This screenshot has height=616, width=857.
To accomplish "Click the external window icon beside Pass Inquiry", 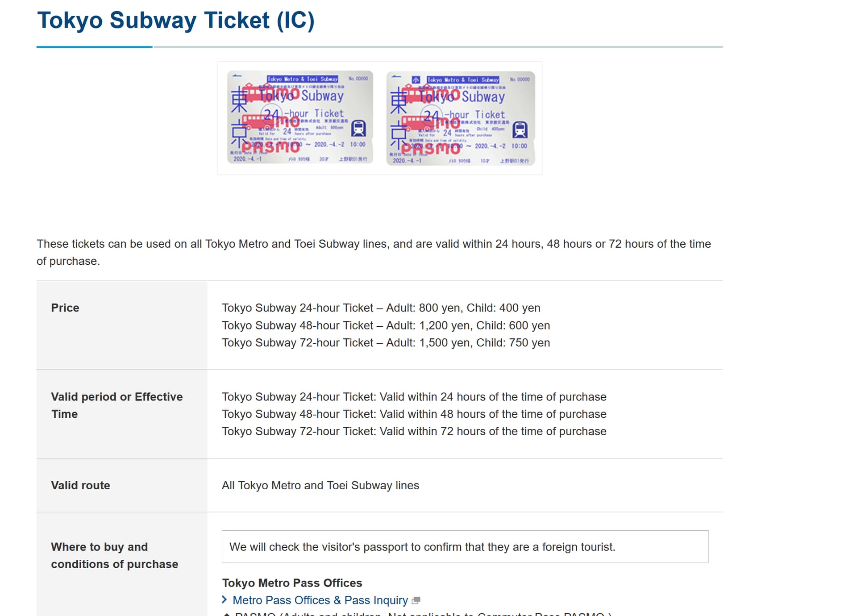I will coord(416,600).
